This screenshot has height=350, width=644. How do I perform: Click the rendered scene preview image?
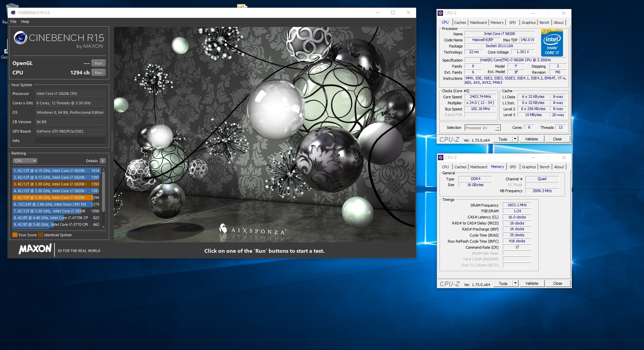265,135
